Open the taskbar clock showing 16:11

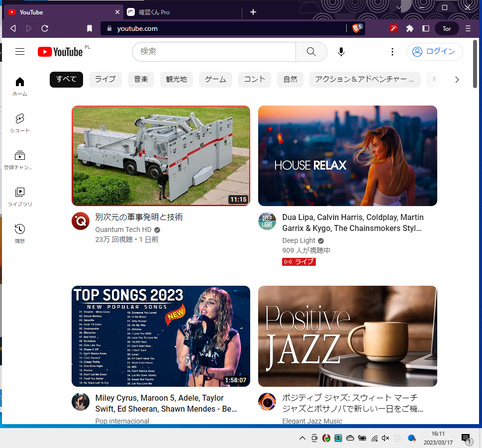pos(438,438)
